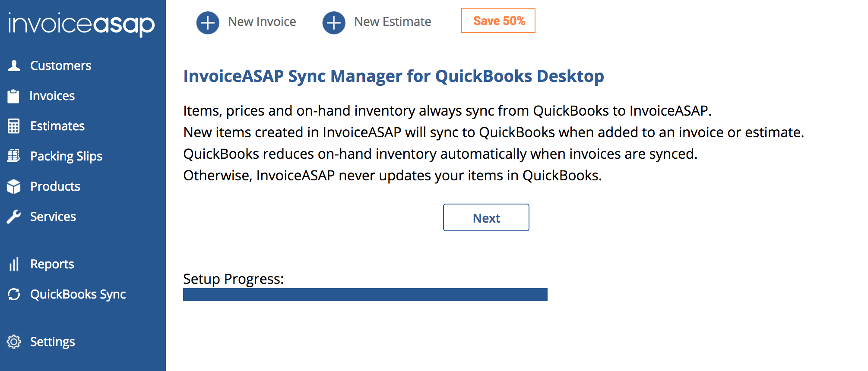Screen dimensions: 868x371
Task: Click the Settings gear icon
Action: tap(14, 342)
